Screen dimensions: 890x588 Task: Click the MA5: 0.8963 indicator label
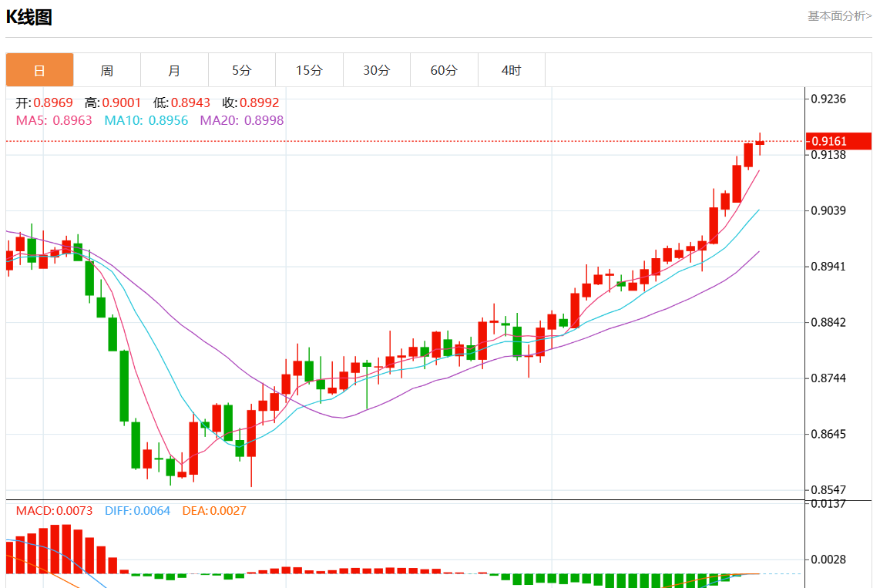pyautogui.click(x=54, y=120)
